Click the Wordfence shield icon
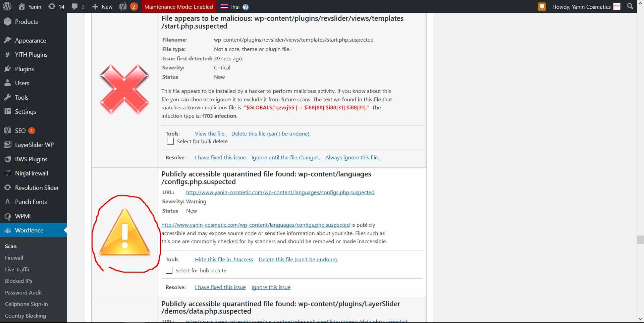 point(8,230)
